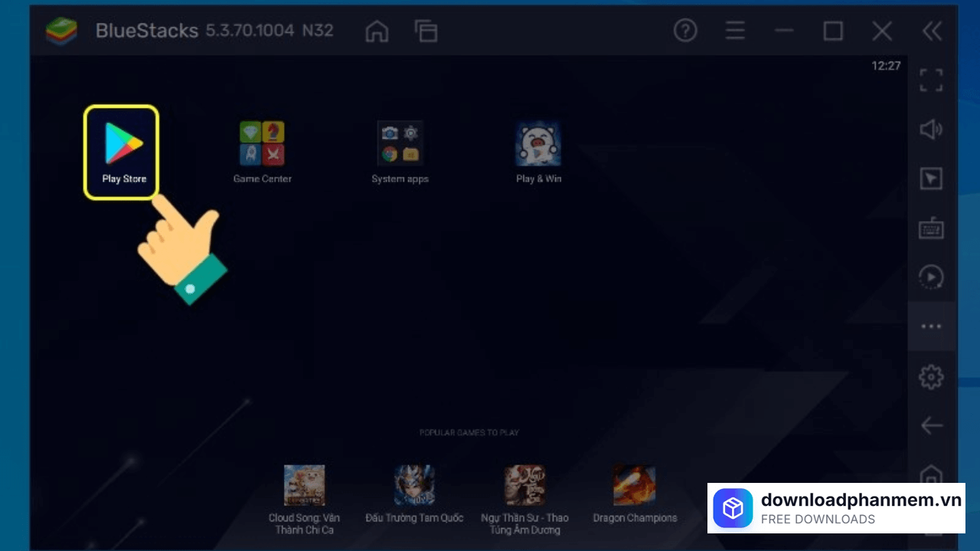The width and height of the screenshot is (980, 551).
Task: Go home using the bottom sidebar icon
Action: [x=931, y=474]
